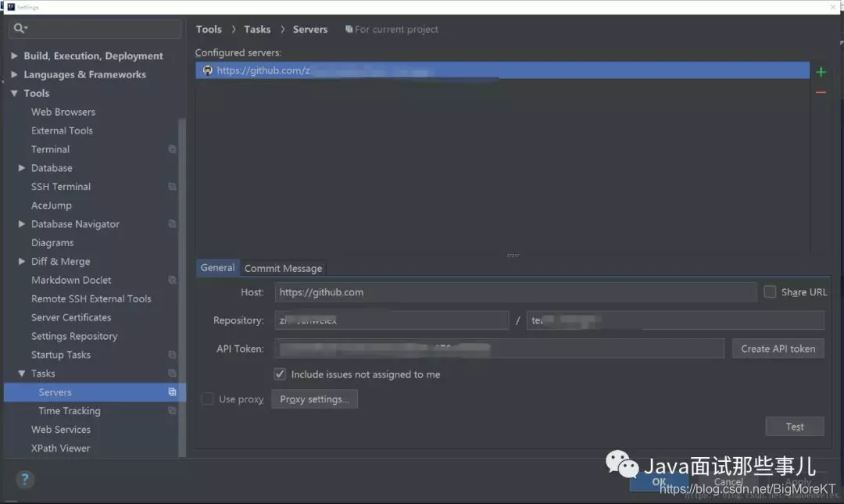Open help with question mark icon
This screenshot has height=504, width=844.
[25, 479]
